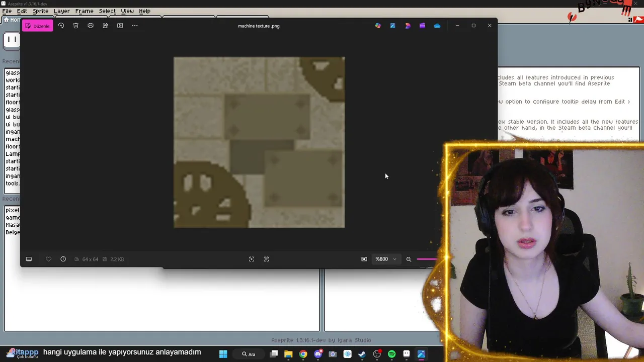Open Aseprite Edit menu

(22, 11)
